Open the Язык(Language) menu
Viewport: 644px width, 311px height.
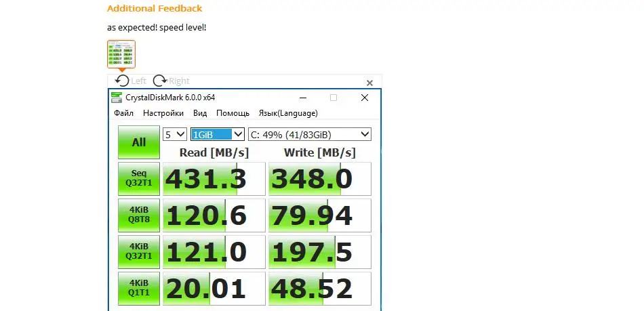288,113
